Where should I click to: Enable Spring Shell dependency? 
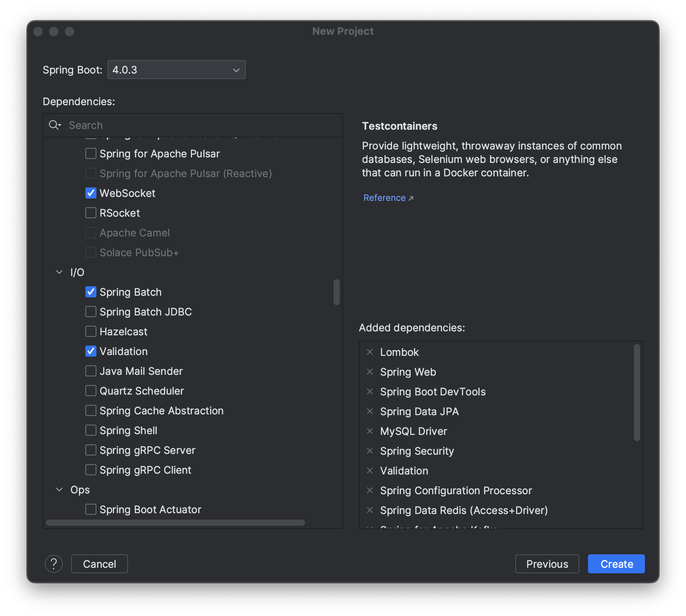pyautogui.click(x=91, y=430)
